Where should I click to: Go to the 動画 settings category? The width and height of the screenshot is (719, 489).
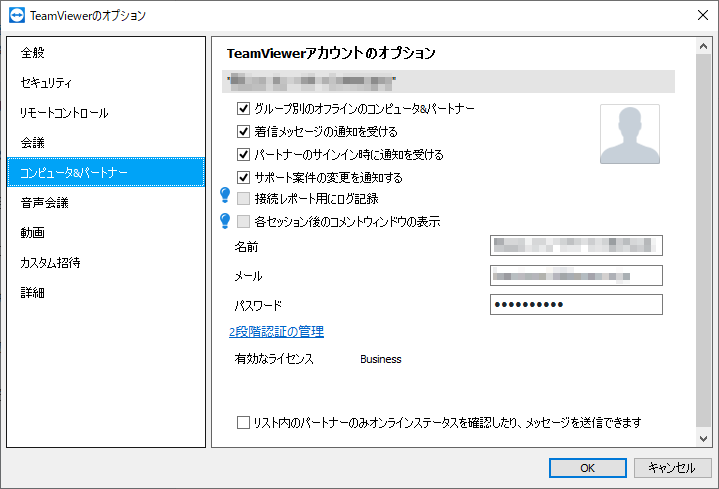tap(106, 233)
